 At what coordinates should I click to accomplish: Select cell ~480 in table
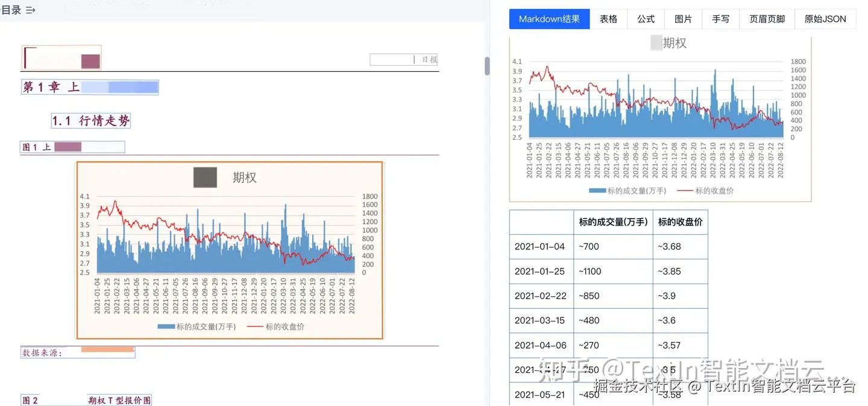(613, 321)
